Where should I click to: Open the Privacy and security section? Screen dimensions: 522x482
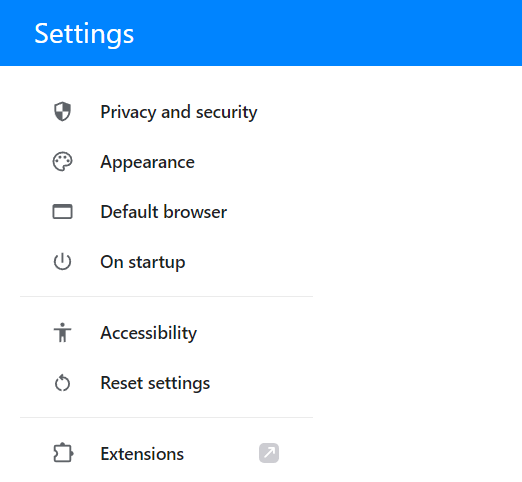pyautogui.click(x=179, y=112)
